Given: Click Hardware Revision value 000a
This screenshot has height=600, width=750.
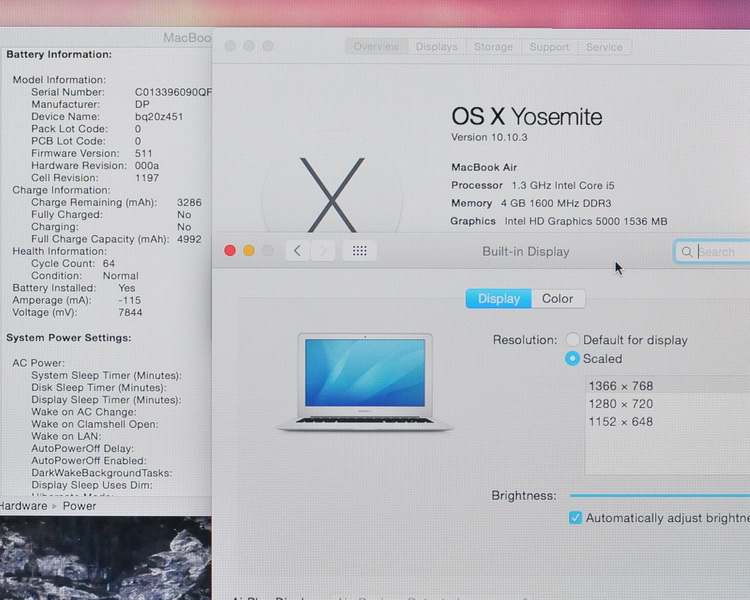Looking at the screenshot, I should click(x=146, y=166).
